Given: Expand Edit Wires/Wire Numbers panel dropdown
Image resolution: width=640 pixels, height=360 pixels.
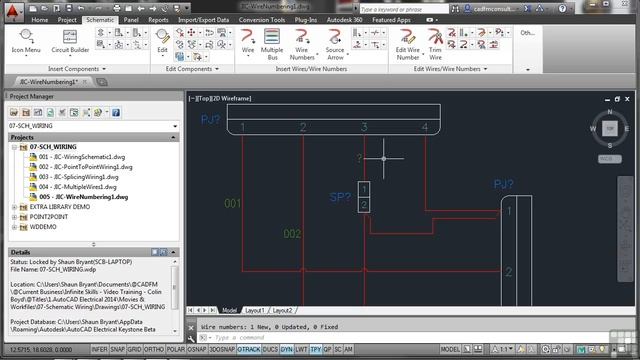Looking at the screenshot, I should (485, 69).
